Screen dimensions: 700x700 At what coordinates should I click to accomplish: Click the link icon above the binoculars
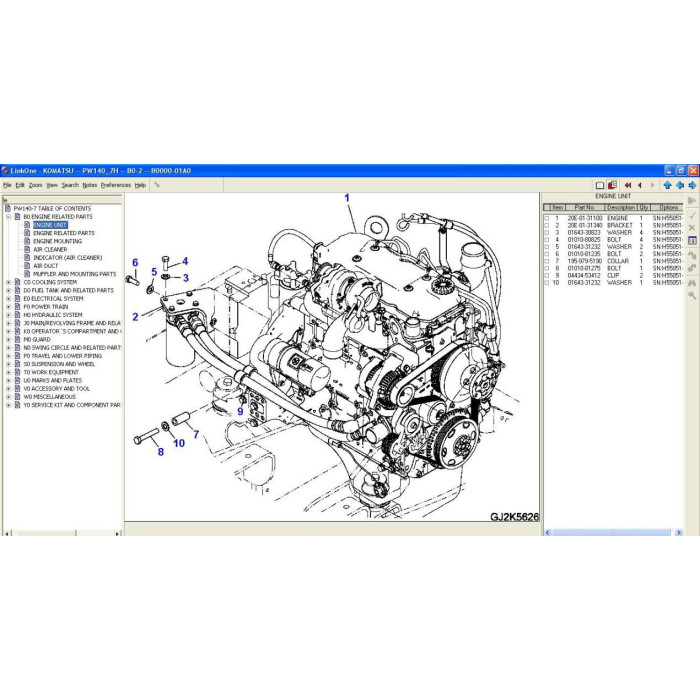(692, 268)
